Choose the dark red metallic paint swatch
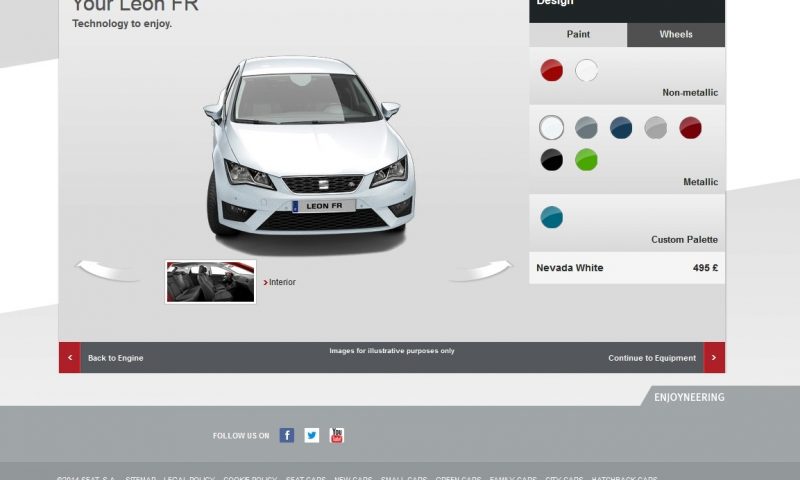The image size is (800, 480). (x=690, y=128)
